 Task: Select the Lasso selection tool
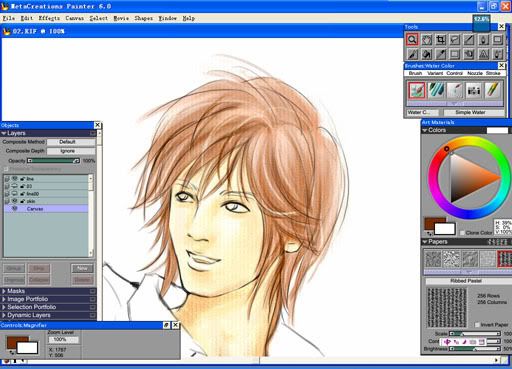pyautogui.click(x=455, y=40)
